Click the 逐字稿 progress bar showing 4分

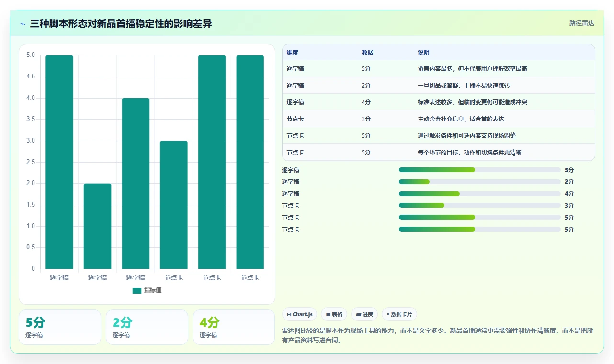point(479,194)
